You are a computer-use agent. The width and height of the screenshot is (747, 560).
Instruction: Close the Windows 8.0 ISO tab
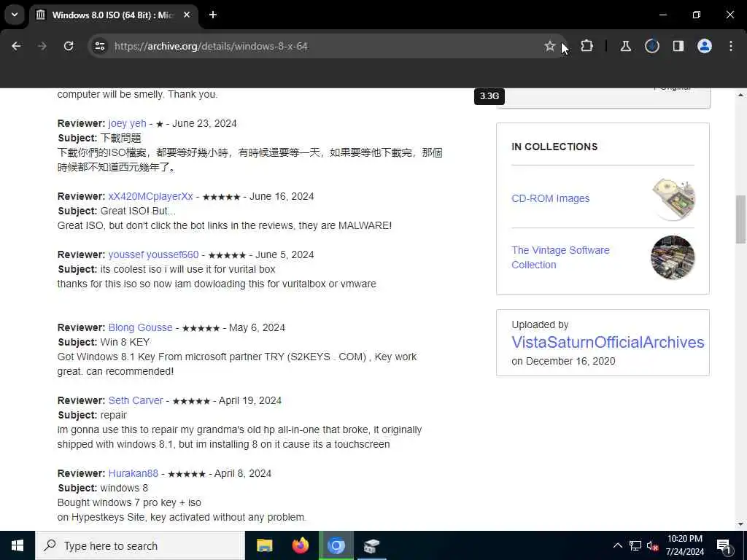pyautogui.click(x=187, y=15)
